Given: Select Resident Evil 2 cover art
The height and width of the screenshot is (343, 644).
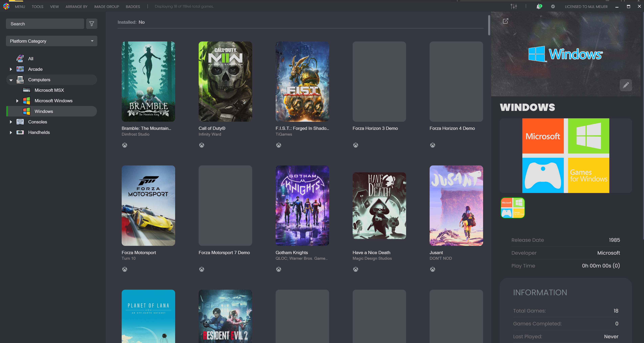Looking at the screenshot, I should 225,316.
